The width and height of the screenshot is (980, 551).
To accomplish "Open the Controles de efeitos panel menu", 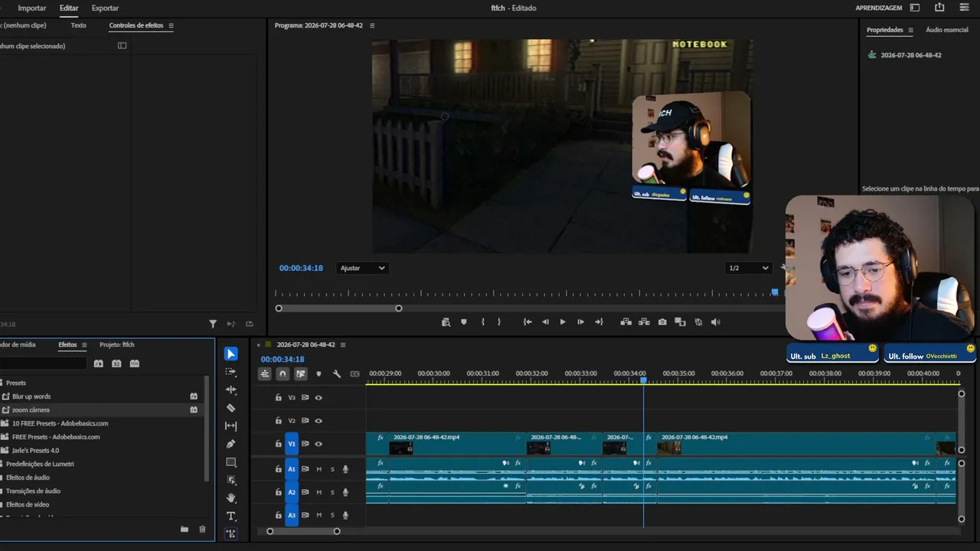I will pos(171,25).
